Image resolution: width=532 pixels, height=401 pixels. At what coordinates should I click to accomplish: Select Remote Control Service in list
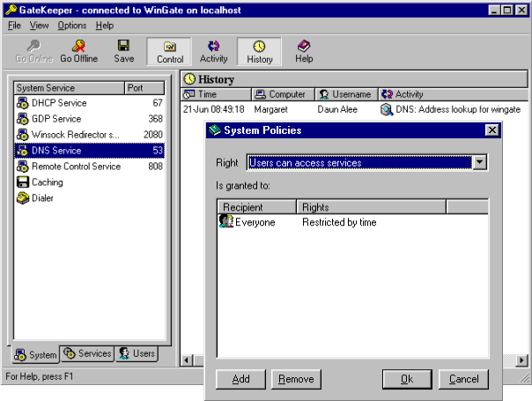point(75,167)
